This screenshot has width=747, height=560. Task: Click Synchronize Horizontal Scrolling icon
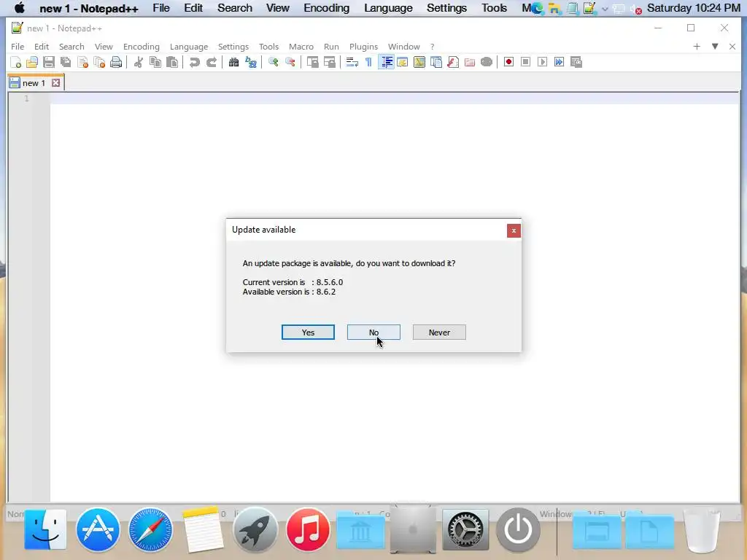330,62
